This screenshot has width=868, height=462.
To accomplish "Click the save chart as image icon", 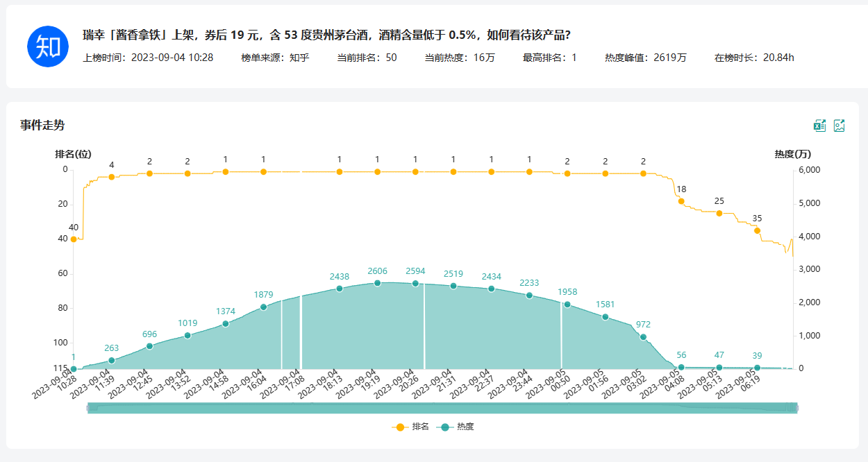I will click(x=840, y=126).
